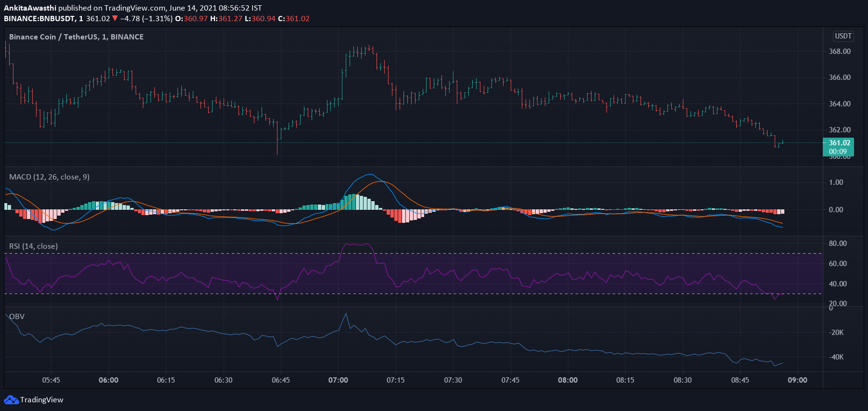
Task: Click the AnkitaAwasthi author name
Action: 30,8
